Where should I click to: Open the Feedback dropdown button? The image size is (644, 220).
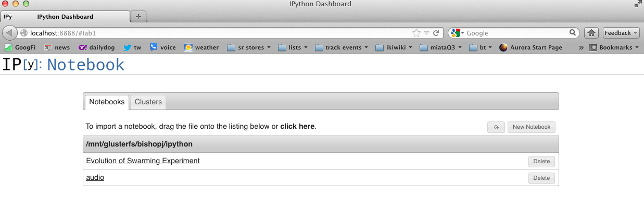point(621,33)
